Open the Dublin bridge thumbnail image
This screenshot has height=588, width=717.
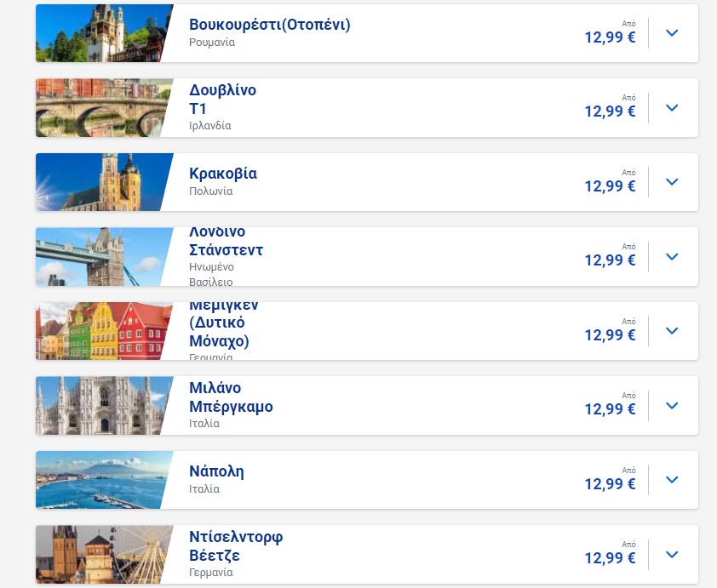[x=104, y=108]
